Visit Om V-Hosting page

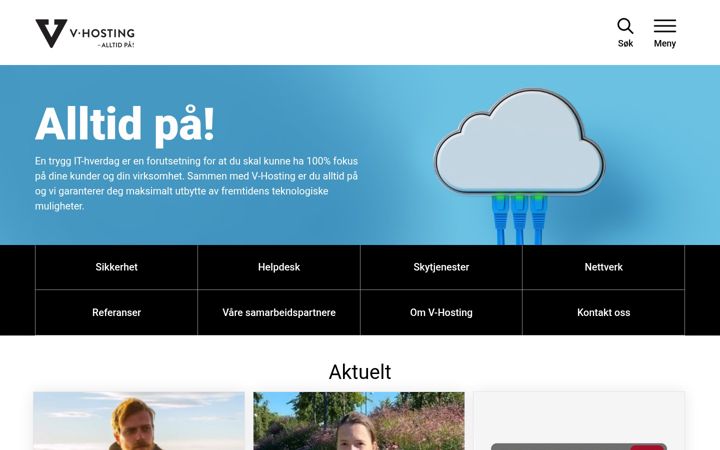click(441, 313)
